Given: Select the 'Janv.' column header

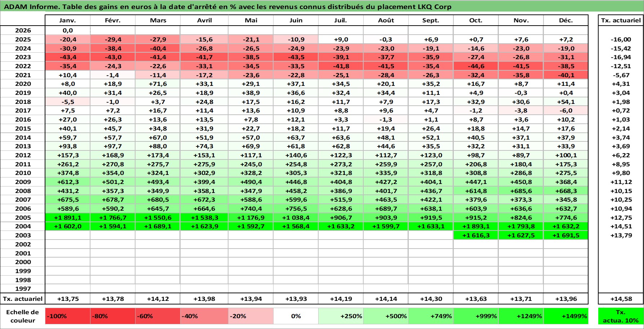Looking at the screenshot, I should coord(68,20).
